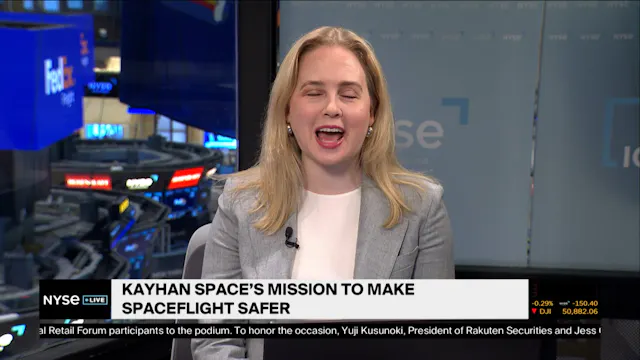This screenshot has width=640, height=360.
Task: Click the LIVE badge next to NYSE
Action: [95, 300]
